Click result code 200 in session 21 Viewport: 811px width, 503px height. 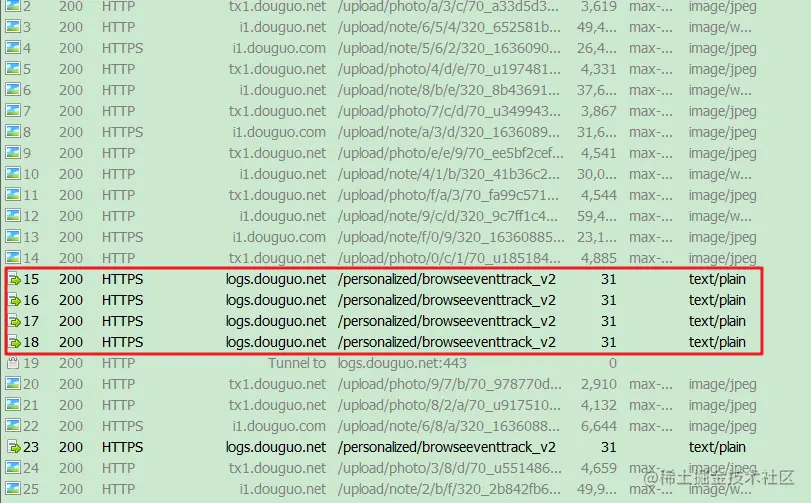click(x=71, y=405)
